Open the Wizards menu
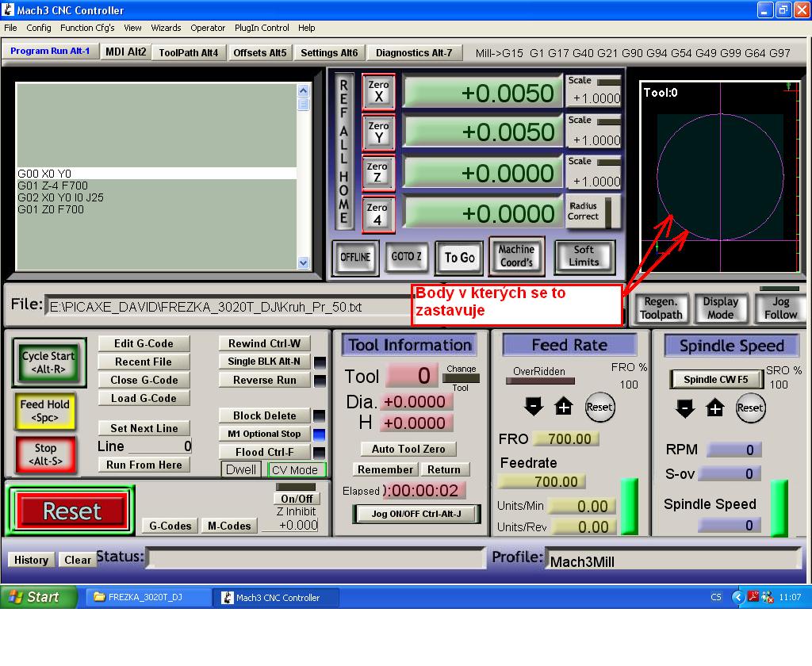Image resolution: width=812 pixels, height=666 pixels. pyautogui.click(x=166, y=28)
